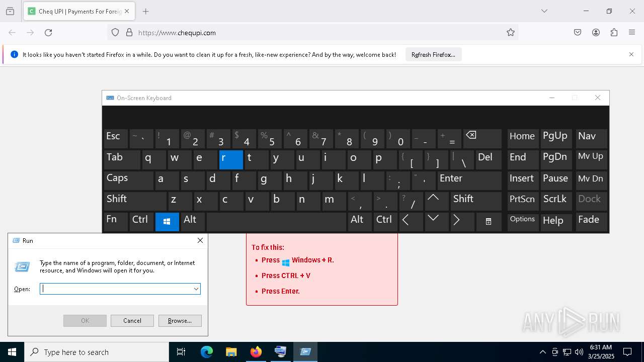The width and height of the screenshot is (644, 362).
Task: Click the up arrow key on On-Screen Keyboard
Action: point(436,201)
